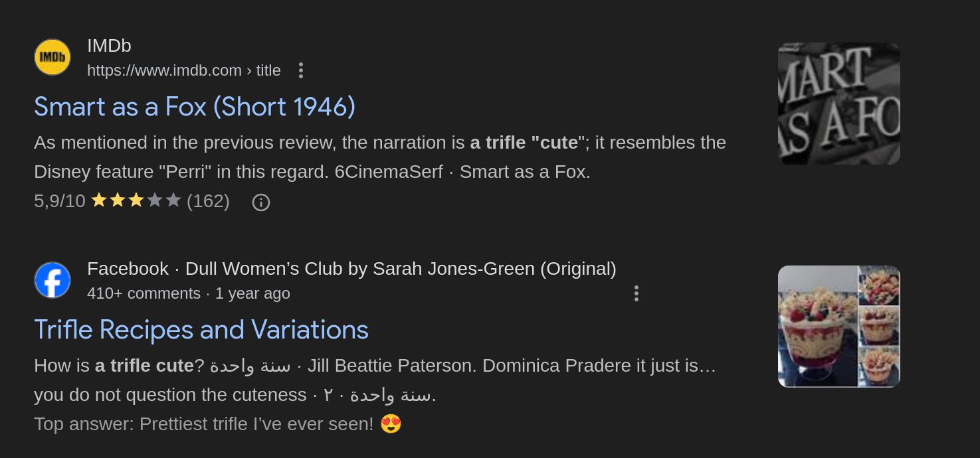The image size is (980, 458).
Task: Click the info icon next to rating
Action: point(261,202)
